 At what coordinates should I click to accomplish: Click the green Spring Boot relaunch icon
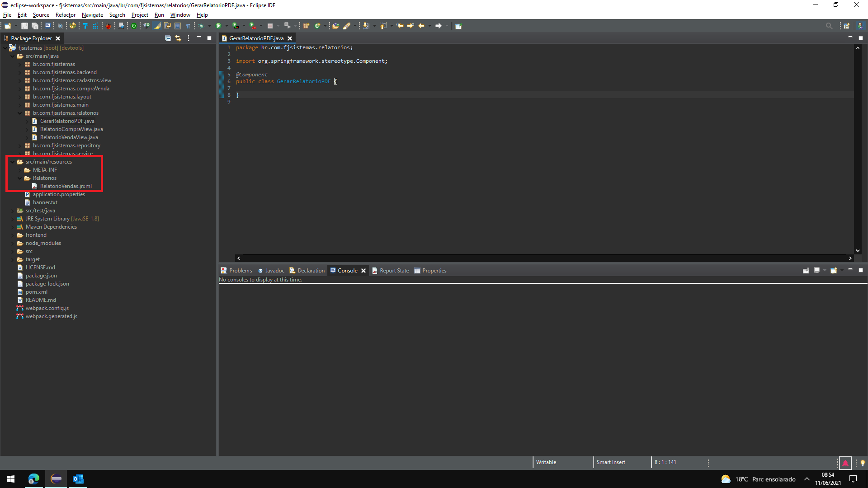(134, 26)
